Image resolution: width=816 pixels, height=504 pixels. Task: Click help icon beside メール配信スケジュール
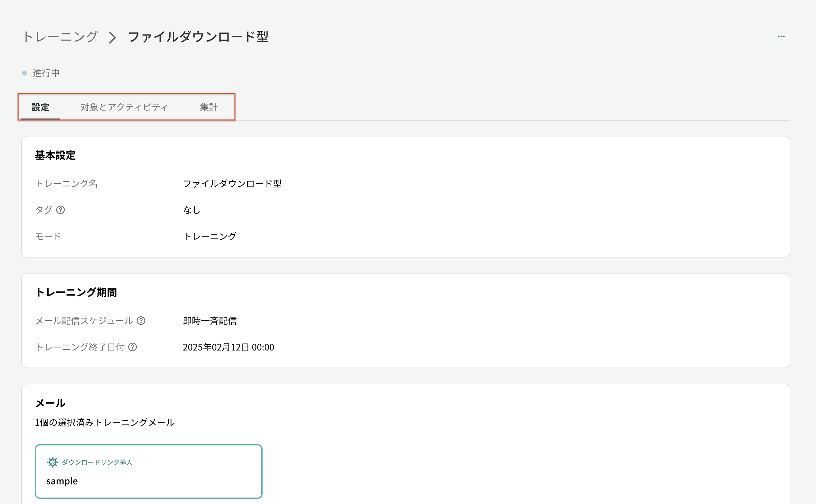click(x=141, y=320)
